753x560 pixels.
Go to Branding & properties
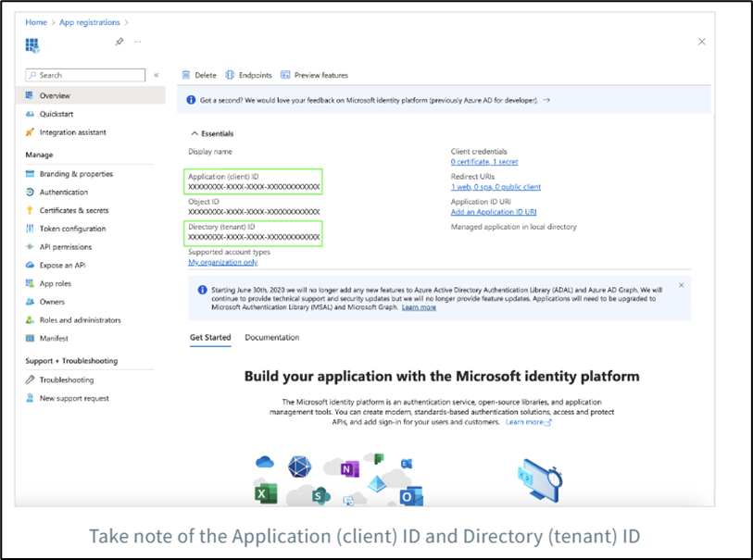click(76, 174)
